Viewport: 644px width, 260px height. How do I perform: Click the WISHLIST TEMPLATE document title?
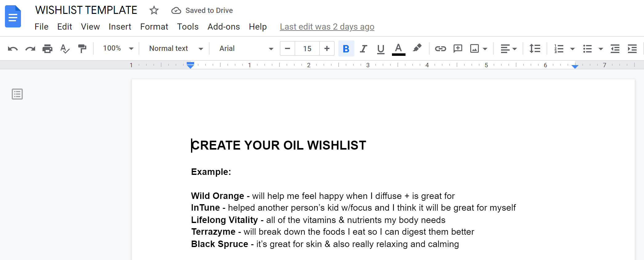point(86,10)
